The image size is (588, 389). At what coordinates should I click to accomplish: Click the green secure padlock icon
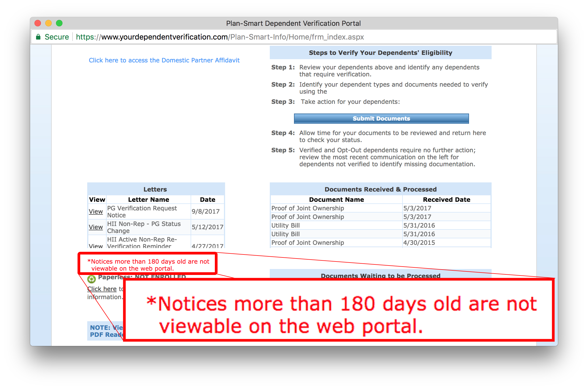[x=38, y=37]
